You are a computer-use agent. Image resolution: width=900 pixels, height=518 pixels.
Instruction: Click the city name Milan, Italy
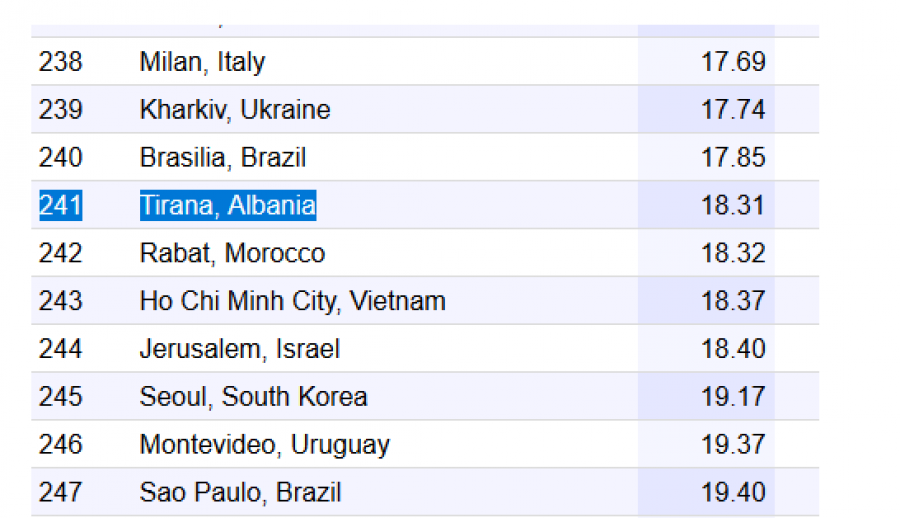click(202, 62)
